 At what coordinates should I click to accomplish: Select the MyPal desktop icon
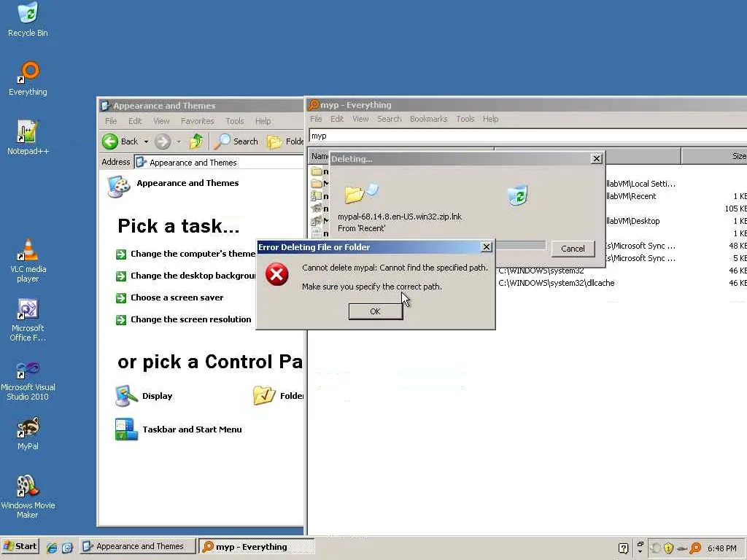click(x=28, y=433)
